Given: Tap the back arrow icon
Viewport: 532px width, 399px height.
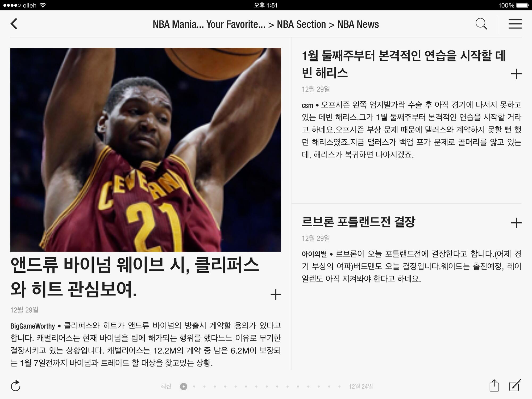Looking at the screenshot, I should coord(14,24).
